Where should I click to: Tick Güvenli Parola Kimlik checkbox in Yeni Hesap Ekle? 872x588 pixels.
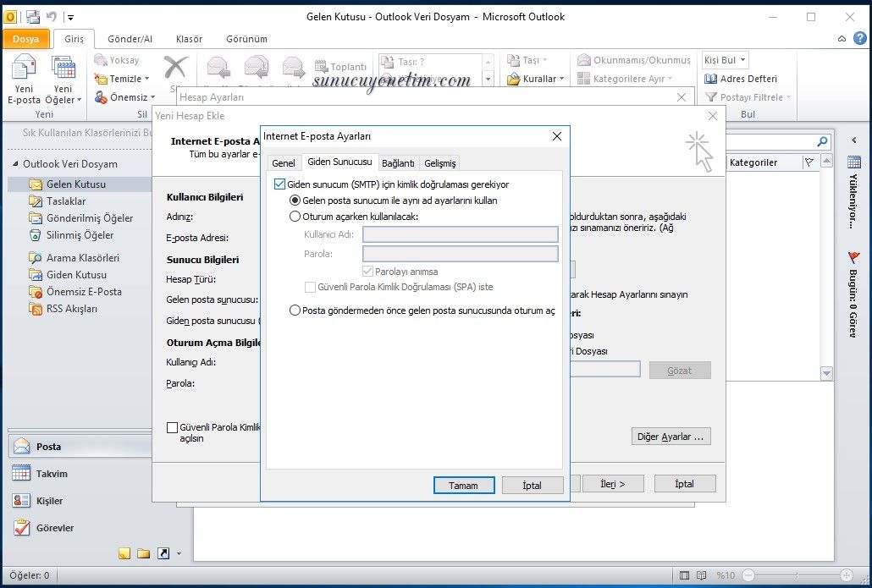click(x=173, y=427)
